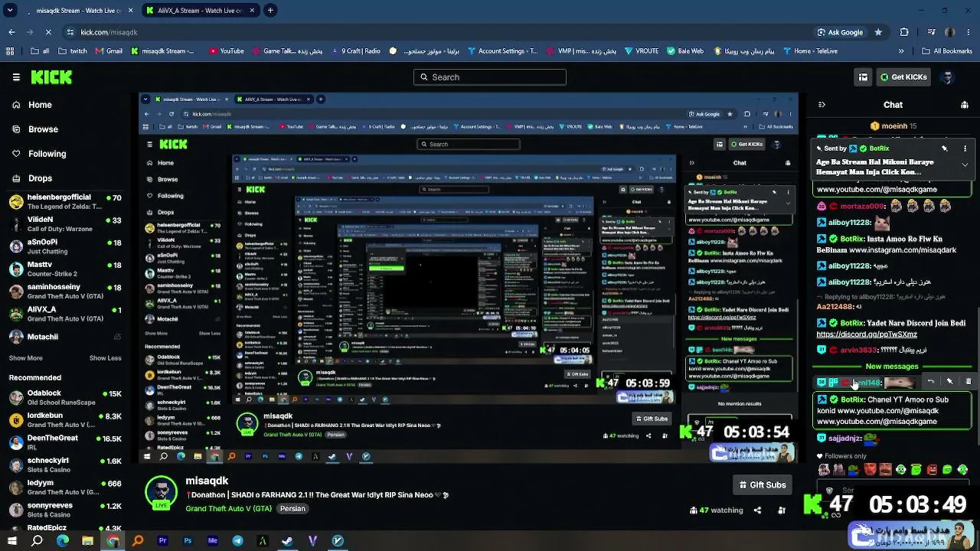Screen dimensions: 980x551
Task: Open Masttv Counter-Strike 2 channel
Action: tap(65, 269)
